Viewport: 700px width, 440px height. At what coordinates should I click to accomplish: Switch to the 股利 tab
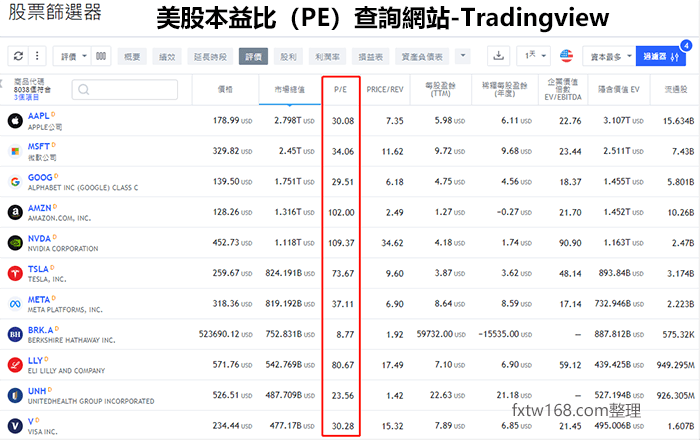pos(288,57)
